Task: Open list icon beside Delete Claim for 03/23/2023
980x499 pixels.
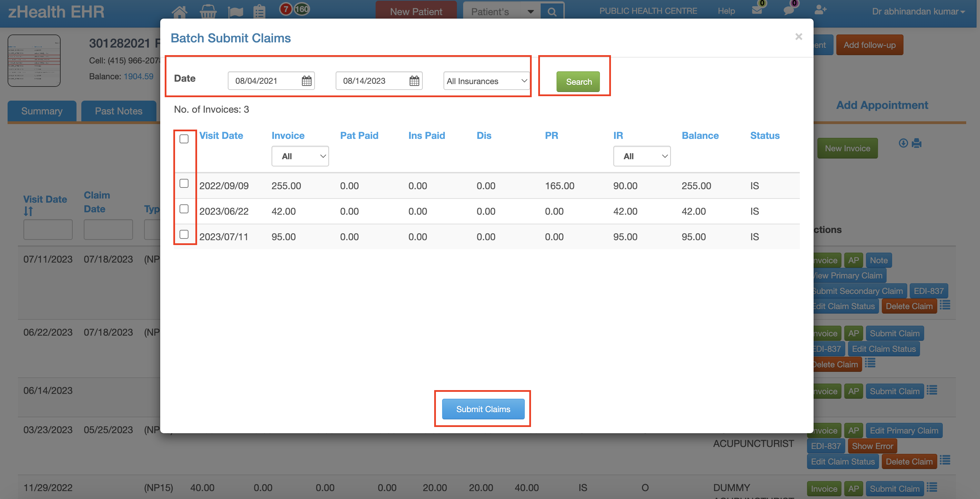Action: click(x=945, y=460)
